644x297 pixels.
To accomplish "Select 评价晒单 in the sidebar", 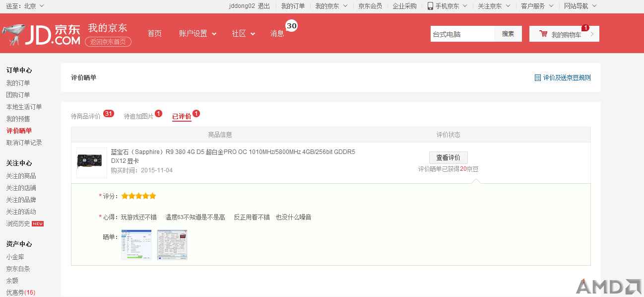I will pos(19,131).
